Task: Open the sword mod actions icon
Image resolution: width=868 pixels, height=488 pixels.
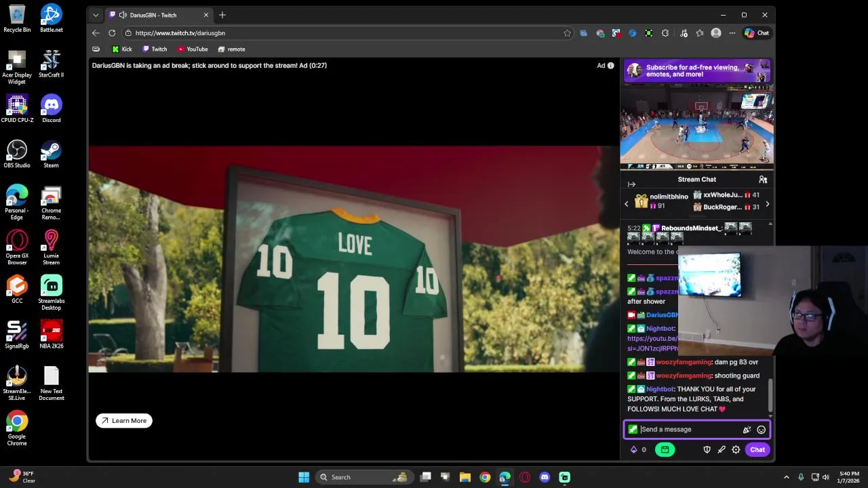Action: click(722, 449)
